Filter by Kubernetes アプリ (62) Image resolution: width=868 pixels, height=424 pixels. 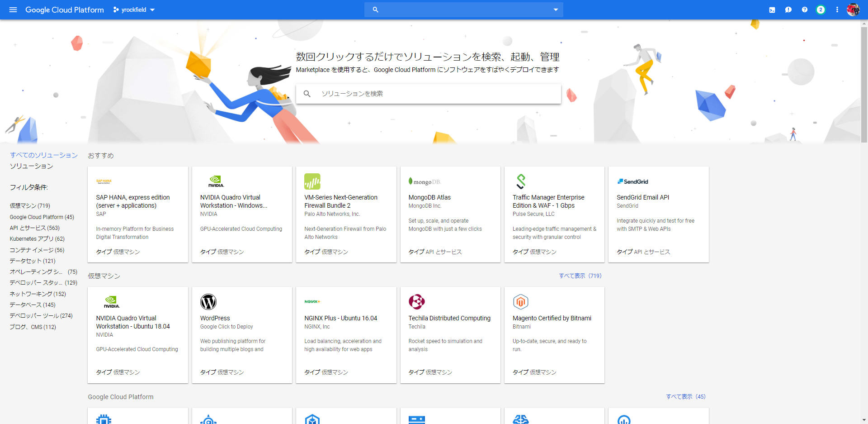pyautogui.click(x=37, y=239)
